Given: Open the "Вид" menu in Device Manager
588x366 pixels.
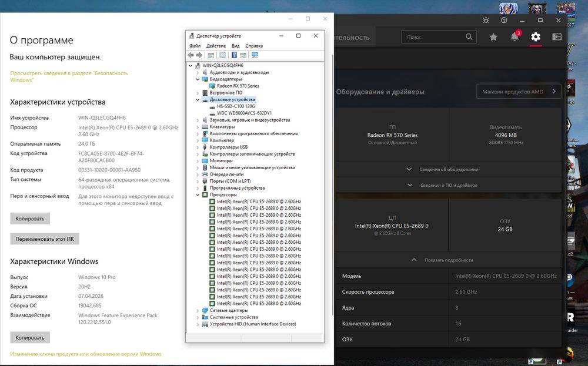Looking at the screenshot, I should click(x=235, y=46).
